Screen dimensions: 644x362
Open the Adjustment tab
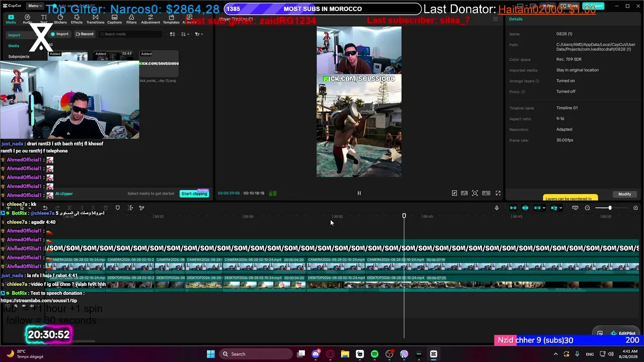click(x=150, y=19)
